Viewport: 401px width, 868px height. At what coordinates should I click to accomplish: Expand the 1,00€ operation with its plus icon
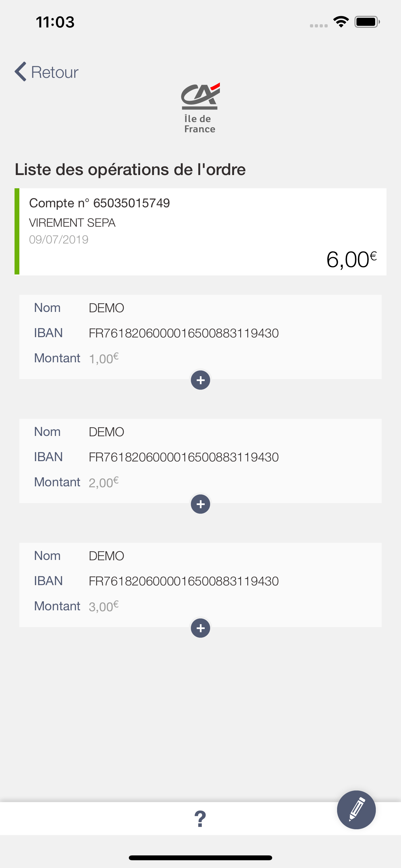(x=200, y=380)
